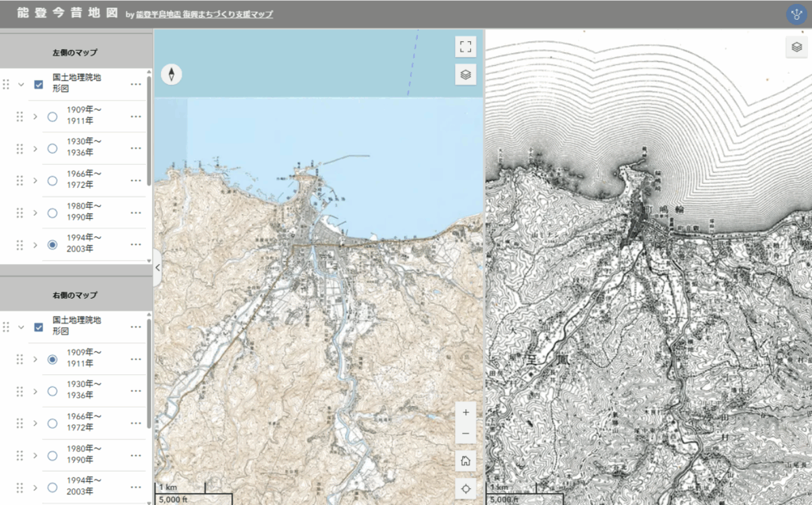Enter fullscreen map view
812x505 pixels.
[465, 47]
